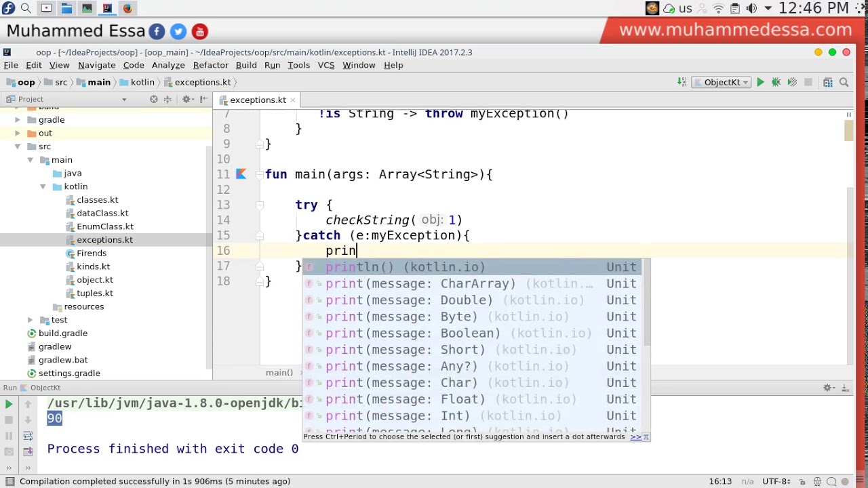The image size is (868, 488).
Task: Open EnumClass.kt in the project tree
Action: click(104, 226)
